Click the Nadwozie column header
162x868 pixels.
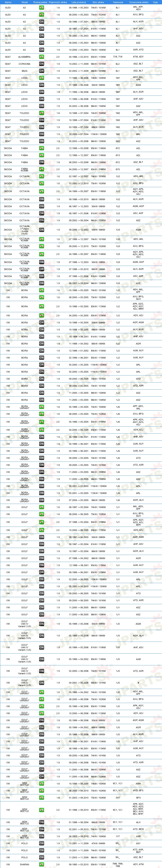118,2
